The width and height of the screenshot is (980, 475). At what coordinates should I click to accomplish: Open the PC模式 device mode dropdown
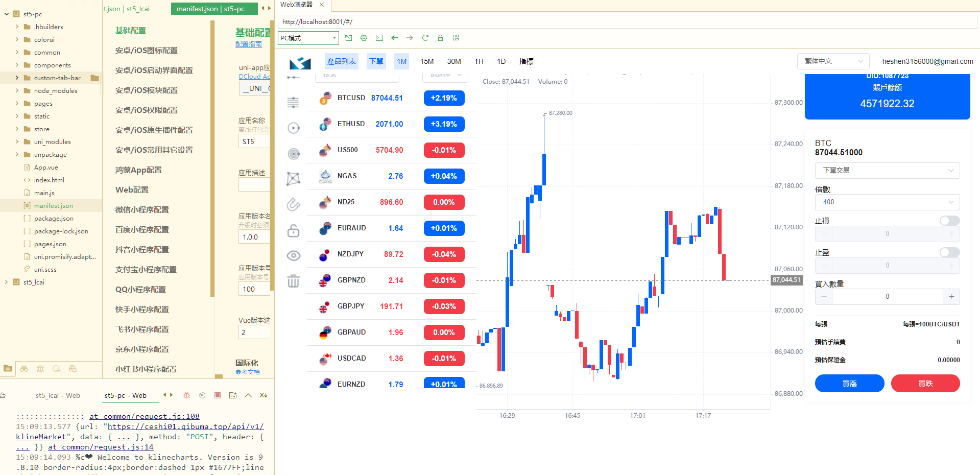coord(308,38)
